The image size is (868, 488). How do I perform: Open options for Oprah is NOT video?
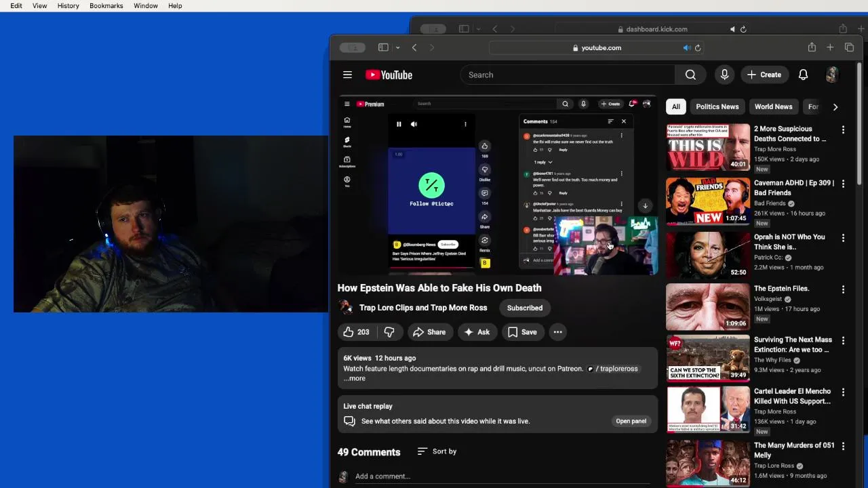(x=843, y=238)
